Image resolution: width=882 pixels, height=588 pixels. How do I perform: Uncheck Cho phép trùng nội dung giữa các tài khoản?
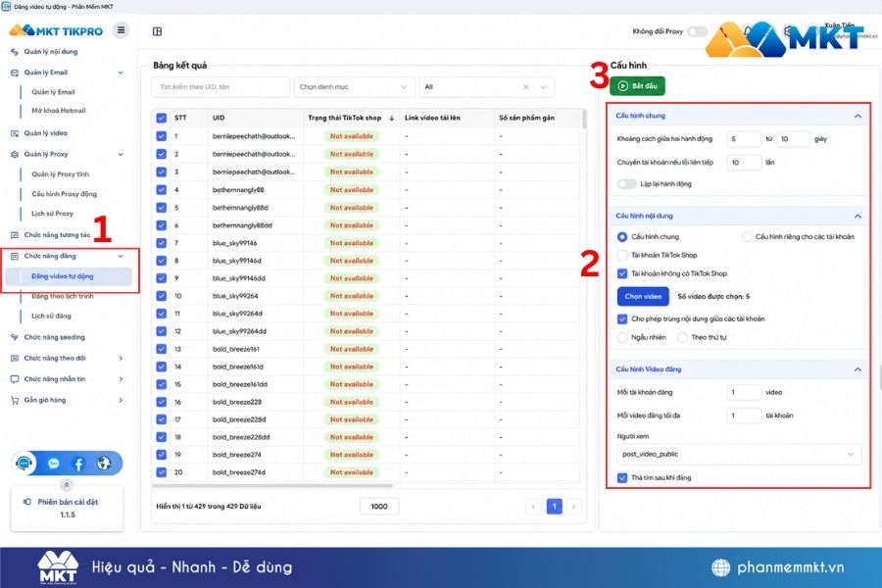[x=622, y=319]
